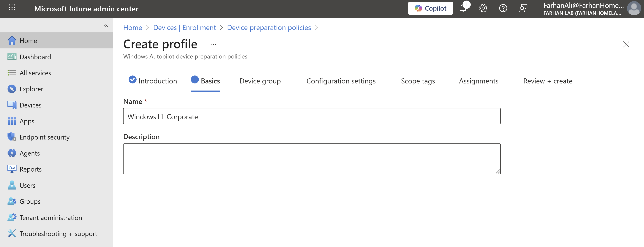
Task: Open the notifications bell
Action: pos(463,9)
